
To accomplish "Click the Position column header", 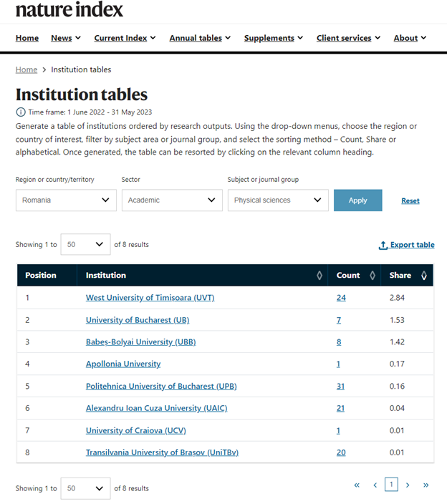I will click(x=41, y=275).
